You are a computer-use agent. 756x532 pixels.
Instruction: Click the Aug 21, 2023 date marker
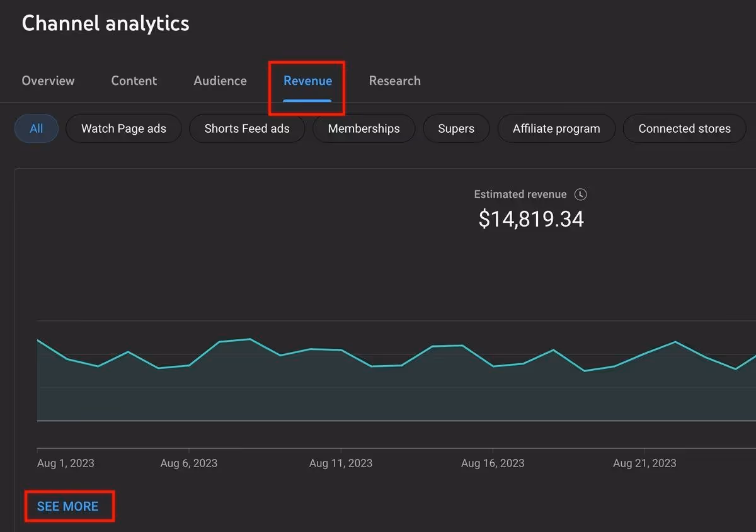coord(644,463)
